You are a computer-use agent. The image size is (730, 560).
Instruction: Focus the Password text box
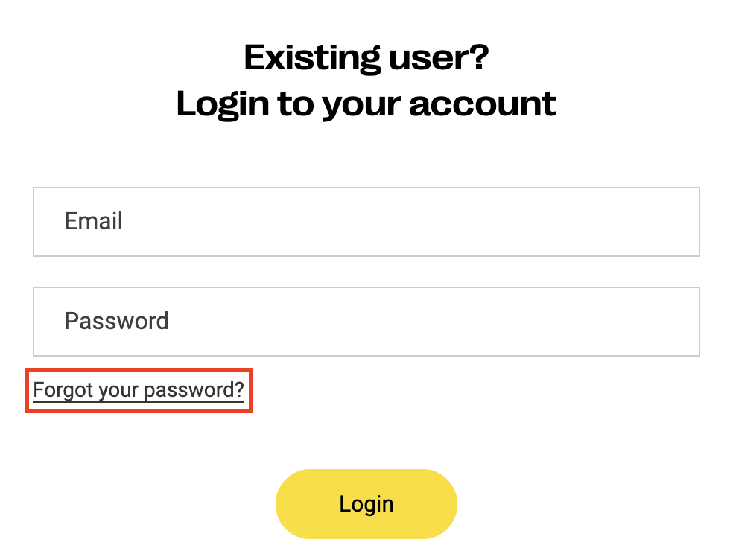coord(366,322)
